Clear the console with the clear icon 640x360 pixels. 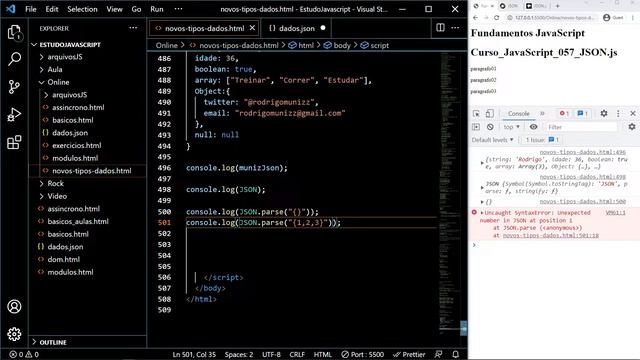[x=490, y=127]
